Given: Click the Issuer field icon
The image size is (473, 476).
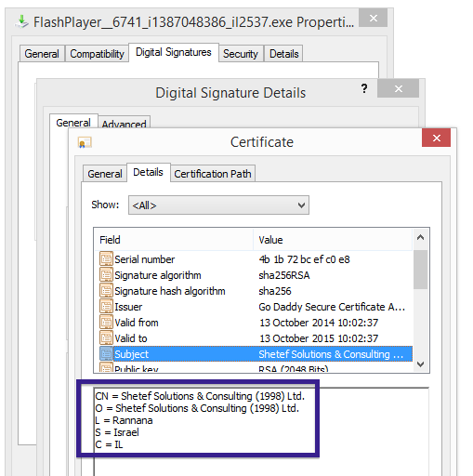Looking at the screenshot, I should click(106, 307).
